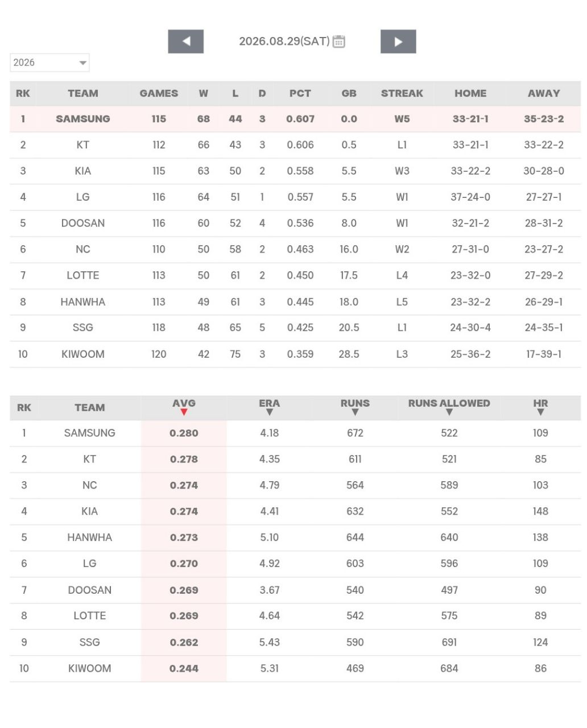Screen dimensions: 587x728
Task: Click the ERA column header
Action: click(x=270, y=403)
